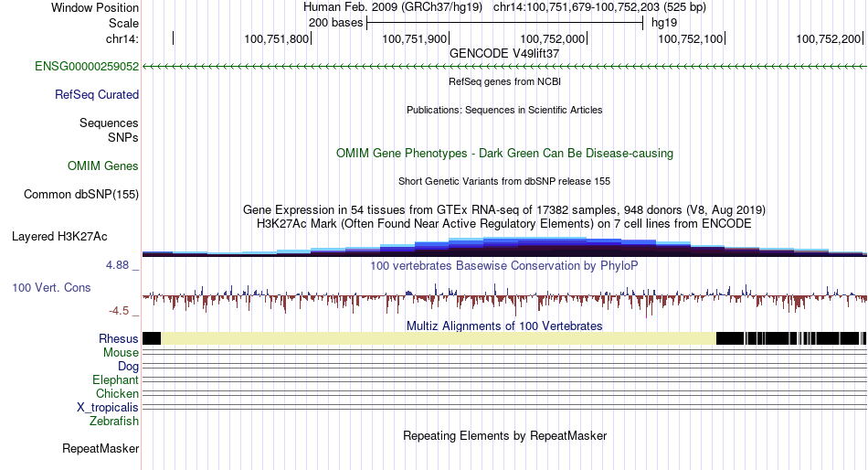Select the SNPs track label
Image resolution: width=868 pixels, height=470 pixels.
(x=123, y=137)
